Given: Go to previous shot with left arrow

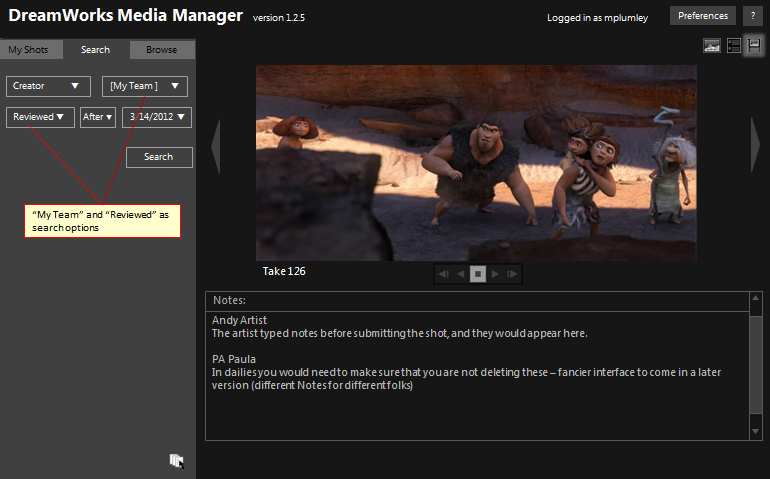Looking at the screenshot, I should pos(216,145).
